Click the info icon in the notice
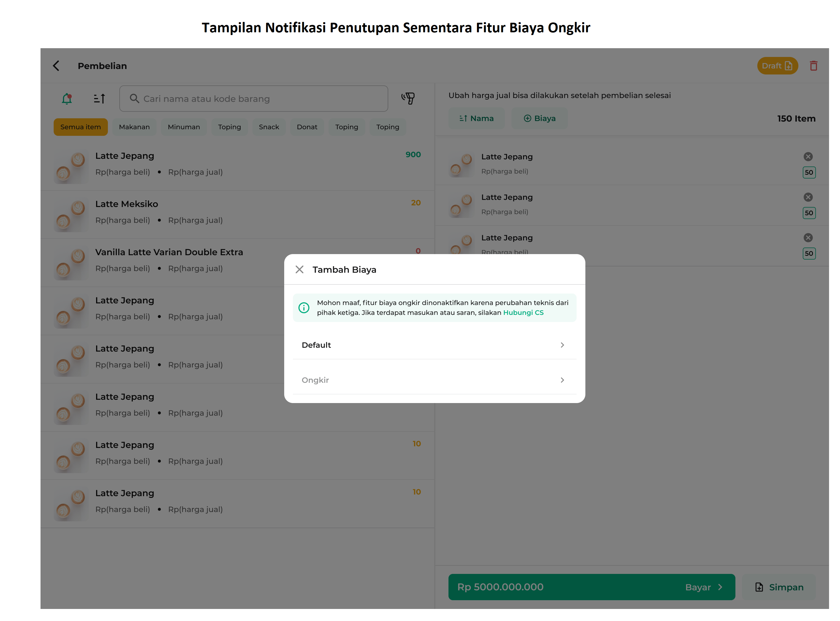This screenshot has height=621, width=840. [x=304, y=308]
